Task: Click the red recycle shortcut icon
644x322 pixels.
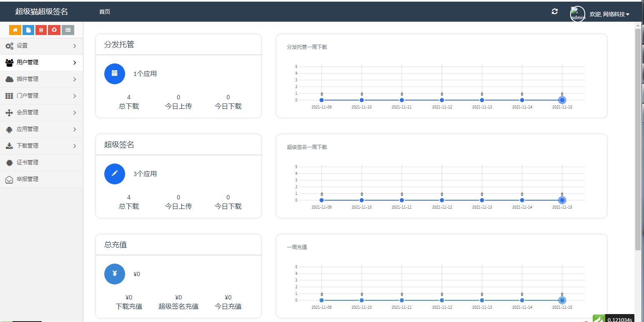Action: (54, 30)
